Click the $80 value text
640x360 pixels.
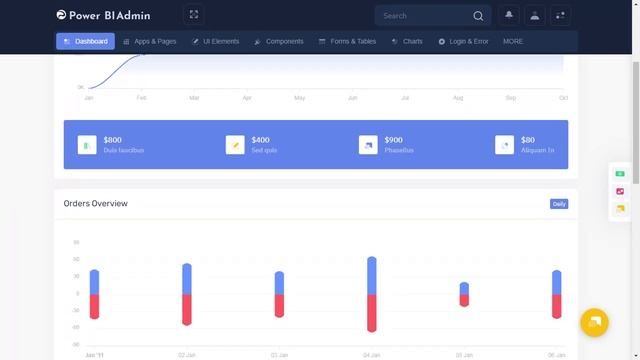(x=528, y=140)
